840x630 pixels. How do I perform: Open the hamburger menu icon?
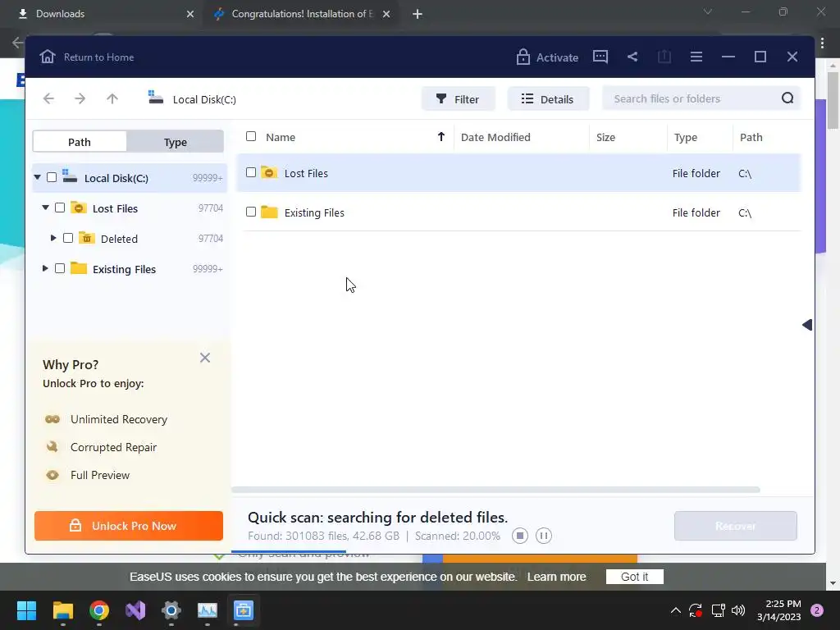coord(696,57)
